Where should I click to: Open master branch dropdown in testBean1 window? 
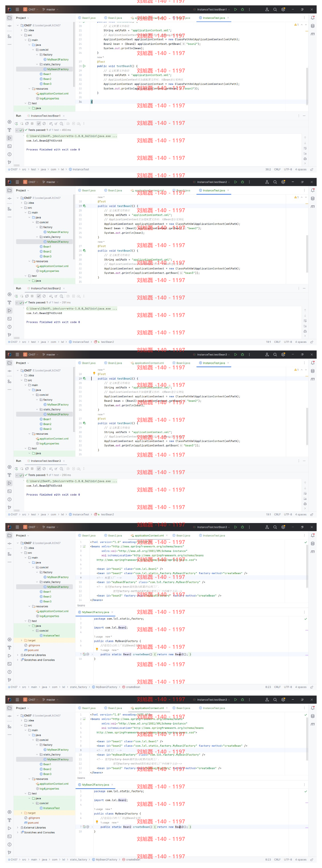(x=50, y=9)
